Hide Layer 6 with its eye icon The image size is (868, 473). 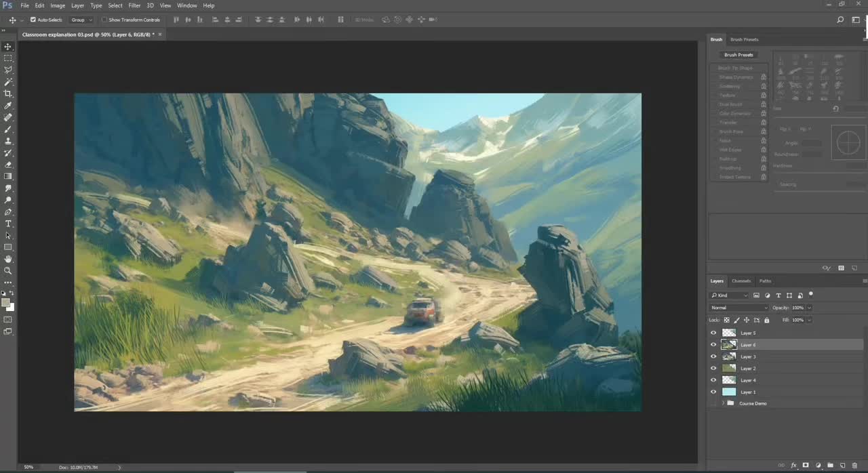click(x=713, y=345)
